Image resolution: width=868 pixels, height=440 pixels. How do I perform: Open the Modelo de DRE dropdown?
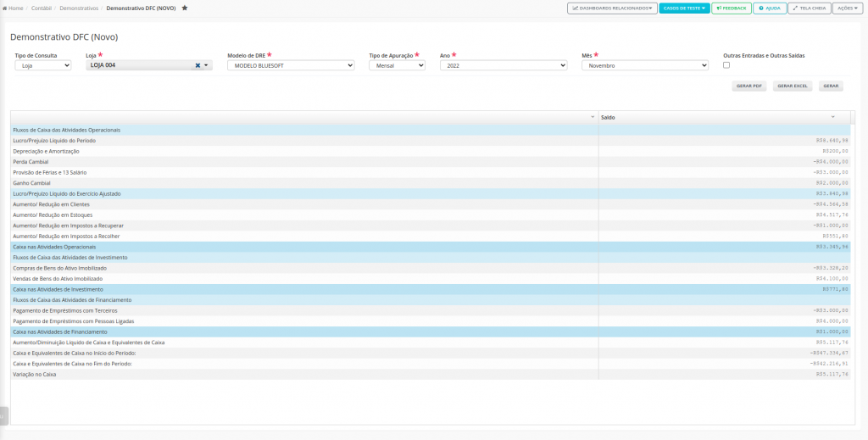point(291,65)
